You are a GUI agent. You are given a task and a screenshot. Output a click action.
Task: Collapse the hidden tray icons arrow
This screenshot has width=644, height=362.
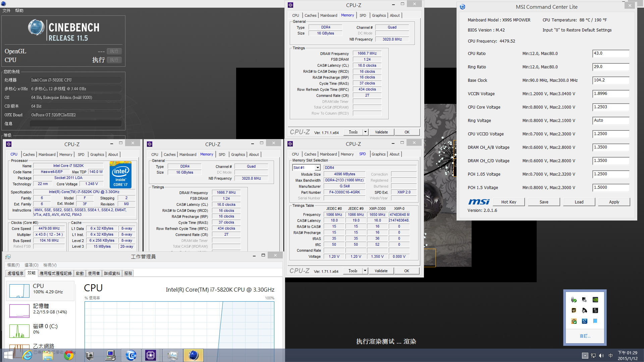click(585, 356)
